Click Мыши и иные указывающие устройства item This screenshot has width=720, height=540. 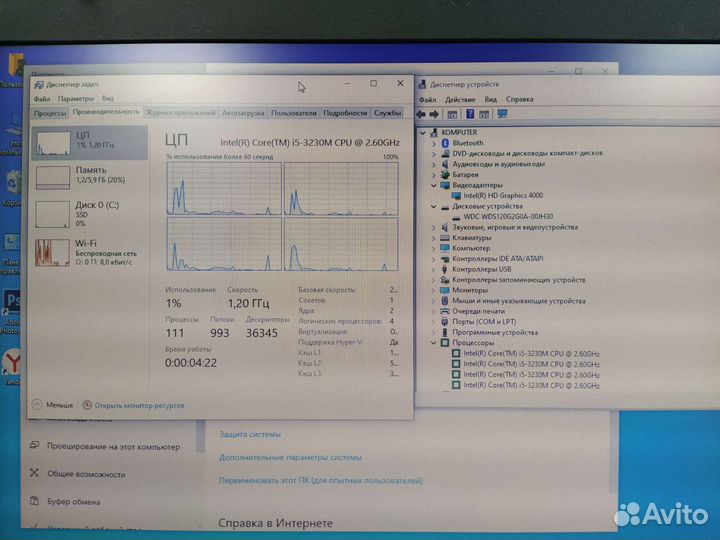coord(518,301)
